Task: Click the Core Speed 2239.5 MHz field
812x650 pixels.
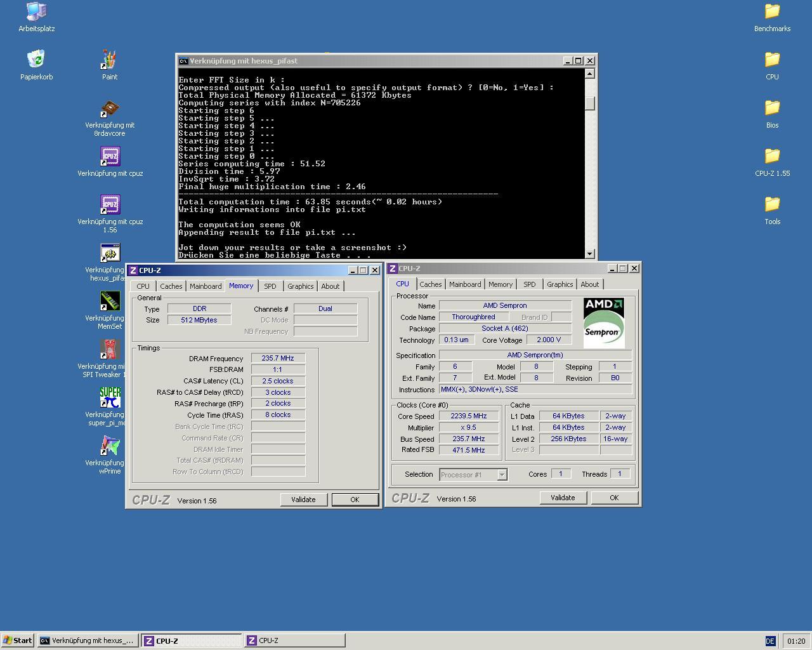Action: click(468, 416)
